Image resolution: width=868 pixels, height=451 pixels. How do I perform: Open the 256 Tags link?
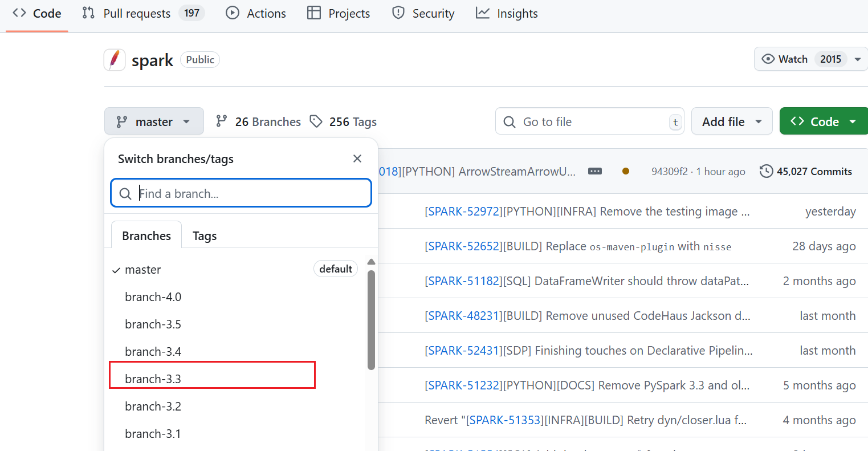tap(343, 121)
